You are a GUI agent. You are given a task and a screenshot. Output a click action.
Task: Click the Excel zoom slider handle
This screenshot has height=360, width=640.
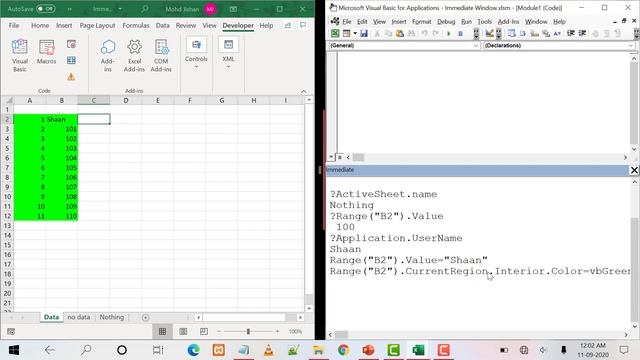248,331
